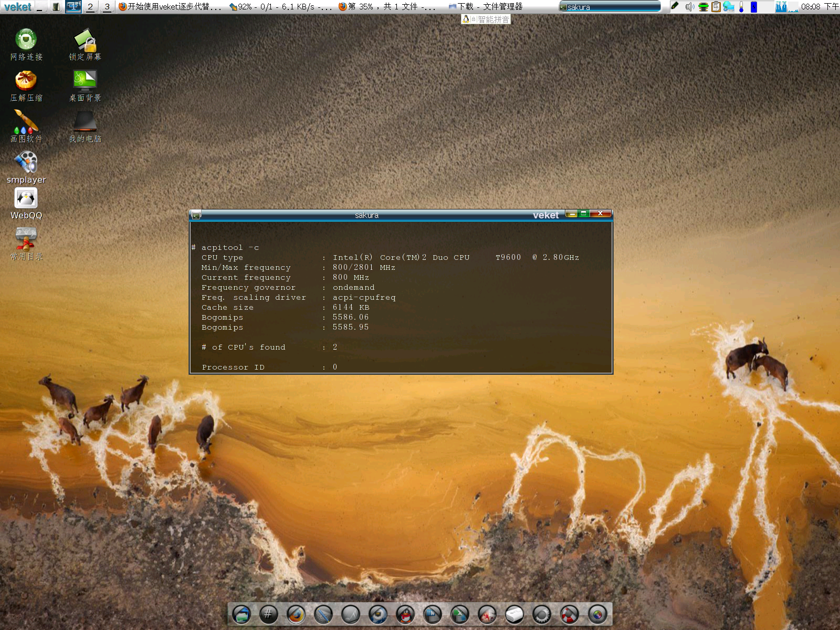Click the sakura window title bar

[366, 215]
